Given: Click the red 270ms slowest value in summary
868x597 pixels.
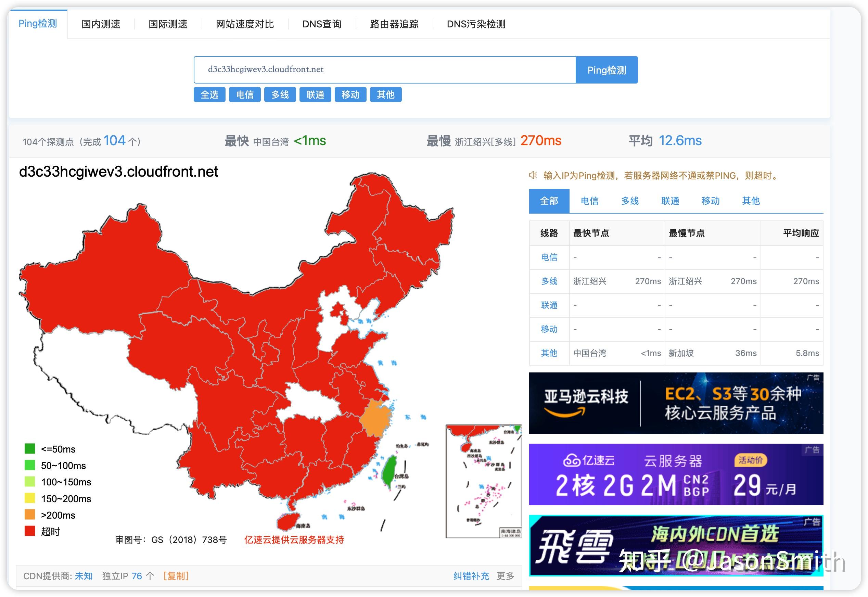Looking at the screenshot, I should click(x=541, y=141).
